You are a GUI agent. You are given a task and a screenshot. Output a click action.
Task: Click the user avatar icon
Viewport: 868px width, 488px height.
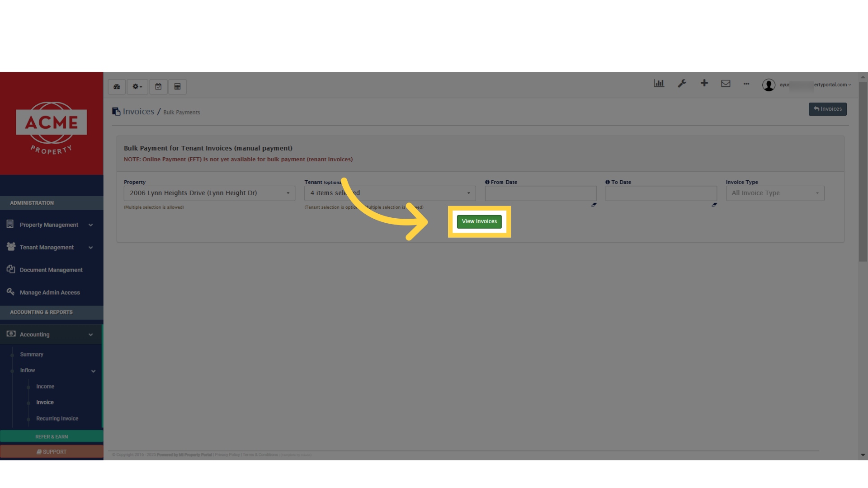click(x=769, y=85)
